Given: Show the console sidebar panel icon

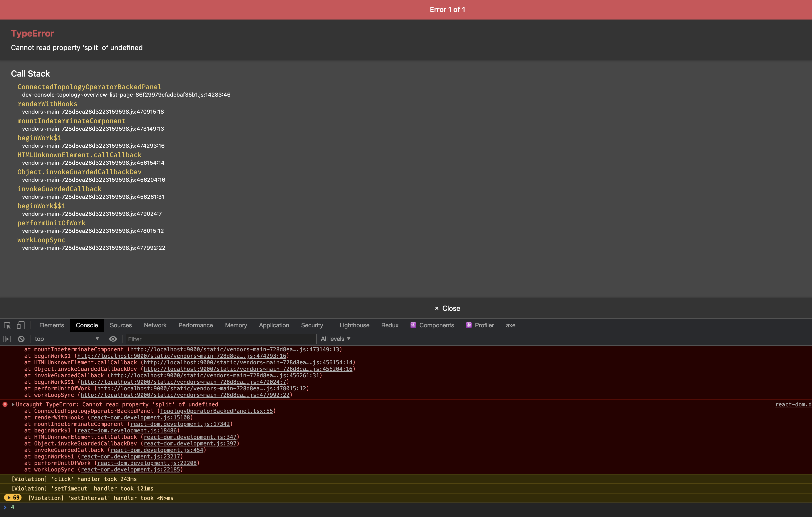Looking at the screenshot, I should [7, 339].
